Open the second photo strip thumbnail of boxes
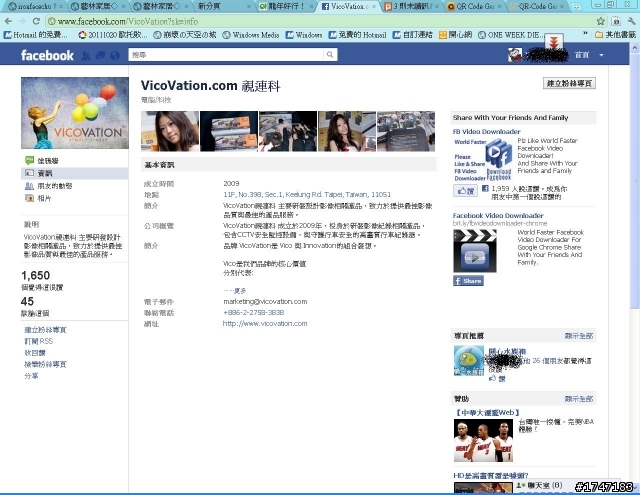 coord(229,131)
